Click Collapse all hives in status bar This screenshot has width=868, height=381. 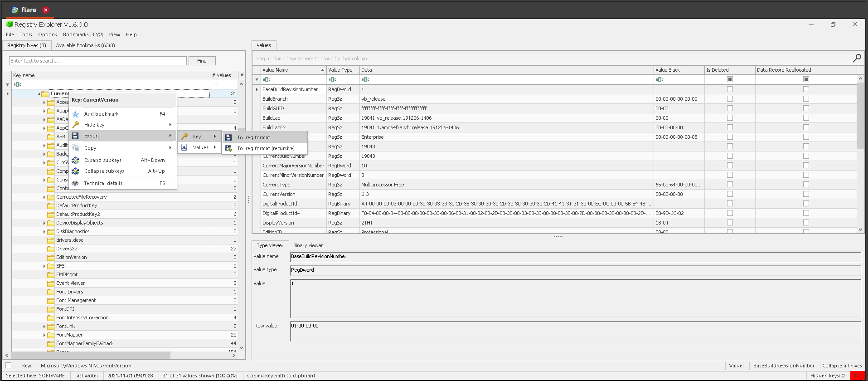(842, 366)
